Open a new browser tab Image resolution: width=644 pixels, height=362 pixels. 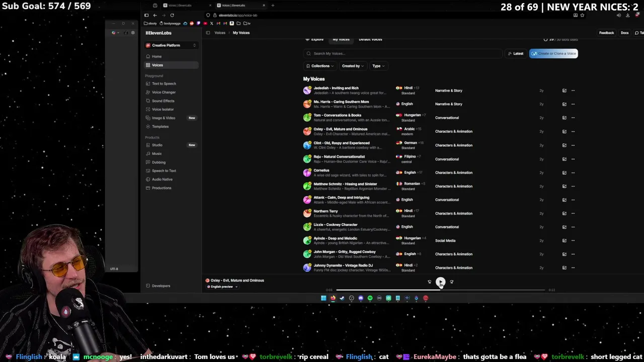273,6
